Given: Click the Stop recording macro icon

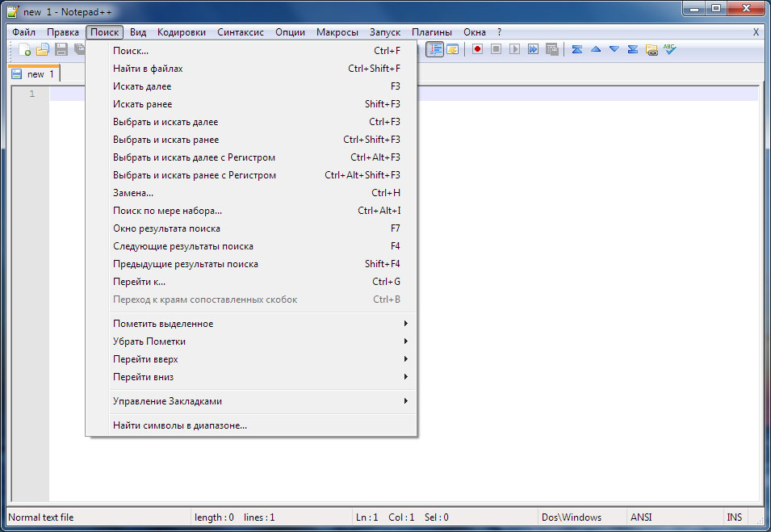Looking at the screenshot, I should coord(496,49).
